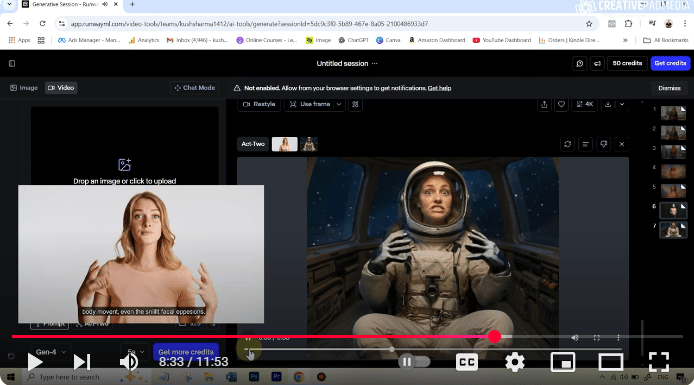Expand the Use frame dropdown arrow
The height and width of the screenshot is (385, 694).
[339, 104]
